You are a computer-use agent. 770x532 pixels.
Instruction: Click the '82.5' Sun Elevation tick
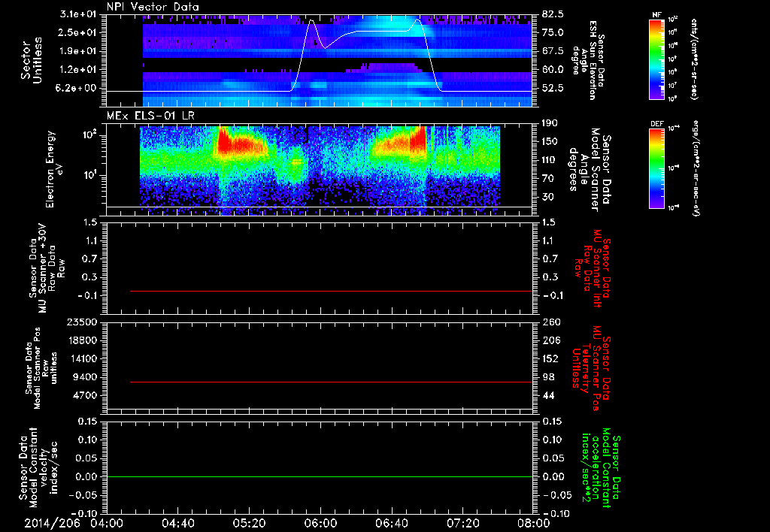(553, 14)
